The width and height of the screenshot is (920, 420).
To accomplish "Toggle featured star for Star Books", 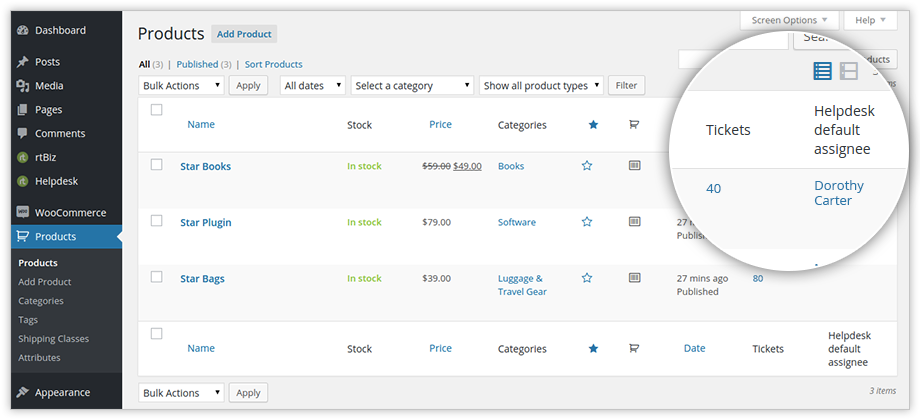I will click(587, 166).
